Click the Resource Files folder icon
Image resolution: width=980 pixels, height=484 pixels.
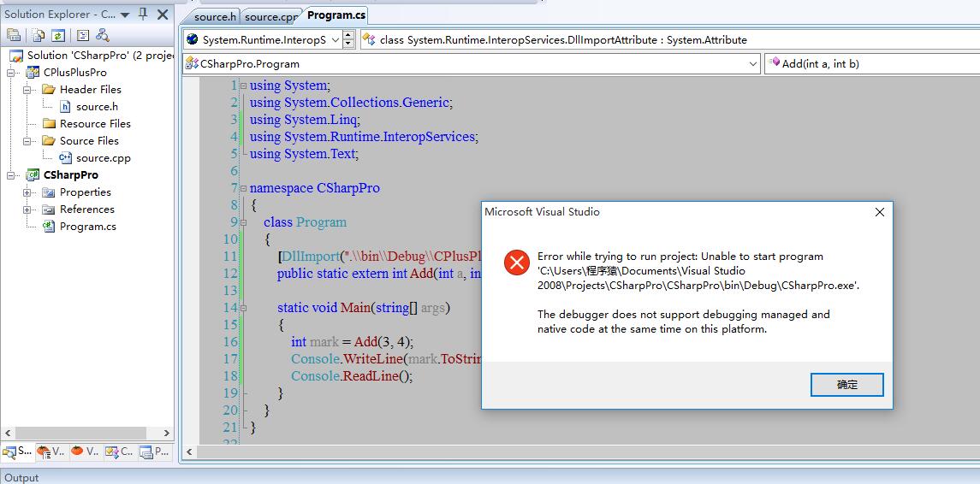[49, 124]
